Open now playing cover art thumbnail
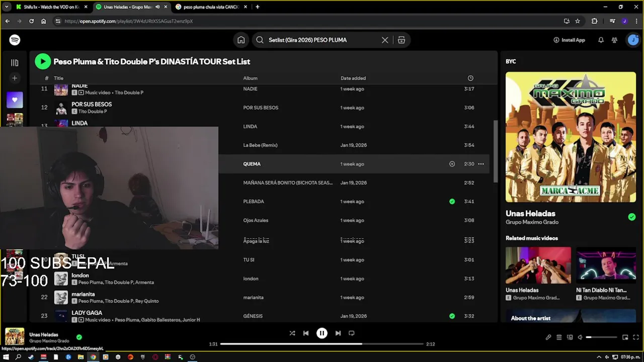Screen dimensions: 644x362 click(x=15, y=337)
